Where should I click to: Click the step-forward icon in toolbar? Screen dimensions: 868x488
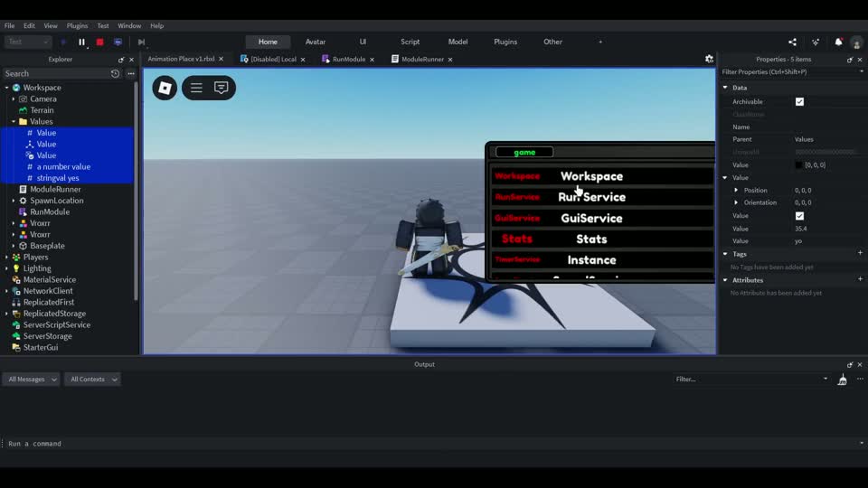click(x=141, y=42)
